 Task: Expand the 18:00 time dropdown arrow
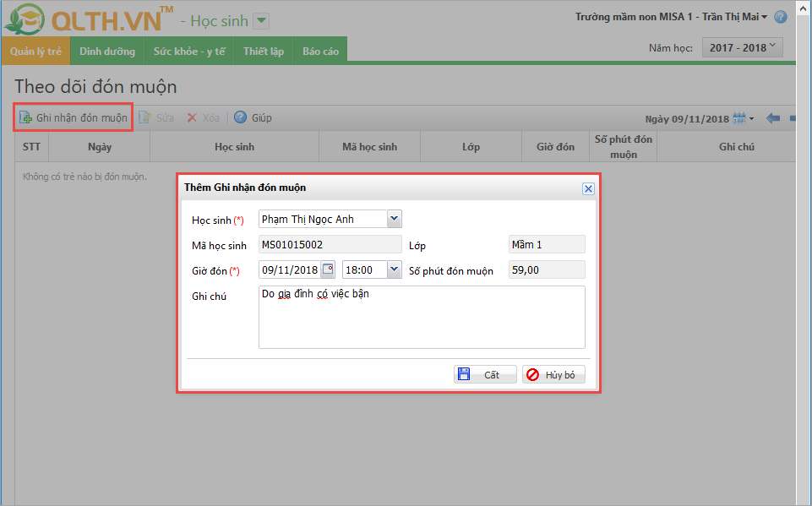pos(394,269)
